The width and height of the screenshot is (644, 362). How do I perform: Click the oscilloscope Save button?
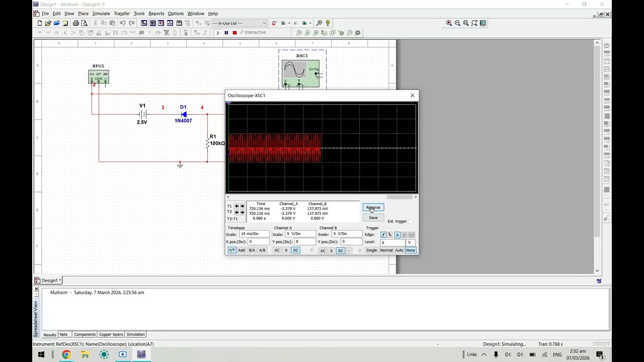click(373, 218)
